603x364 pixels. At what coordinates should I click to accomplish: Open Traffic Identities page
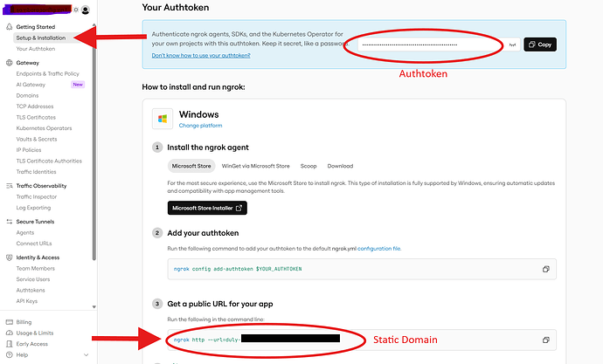tap(36, 172)
